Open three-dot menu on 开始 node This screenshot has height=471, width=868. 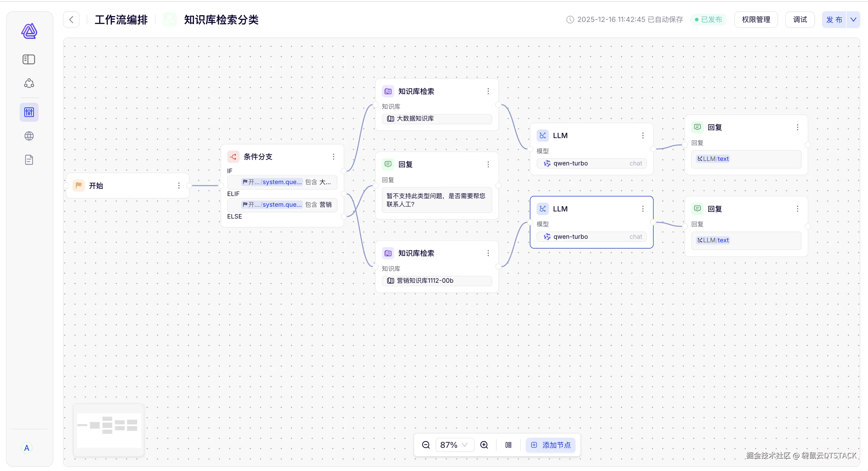179,185
